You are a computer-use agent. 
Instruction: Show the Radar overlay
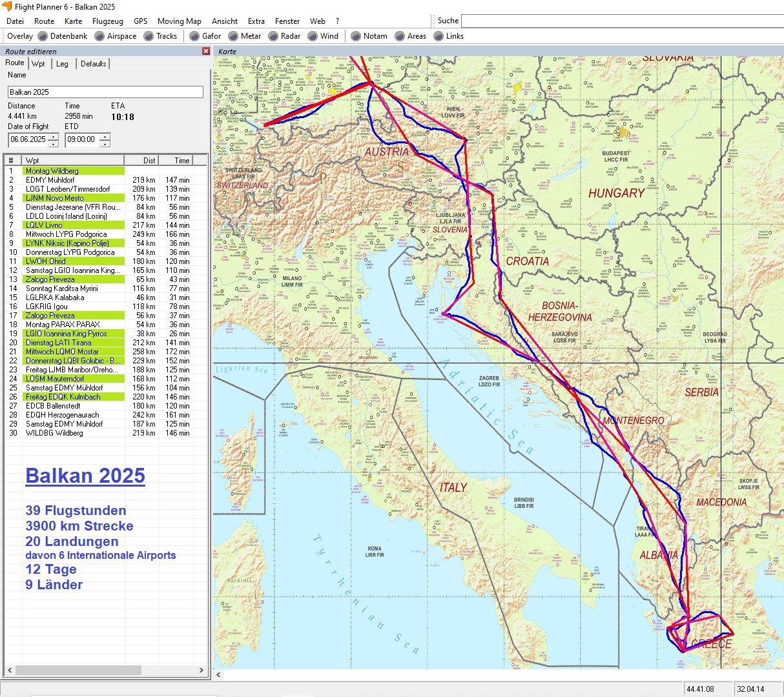coord(273,36)
